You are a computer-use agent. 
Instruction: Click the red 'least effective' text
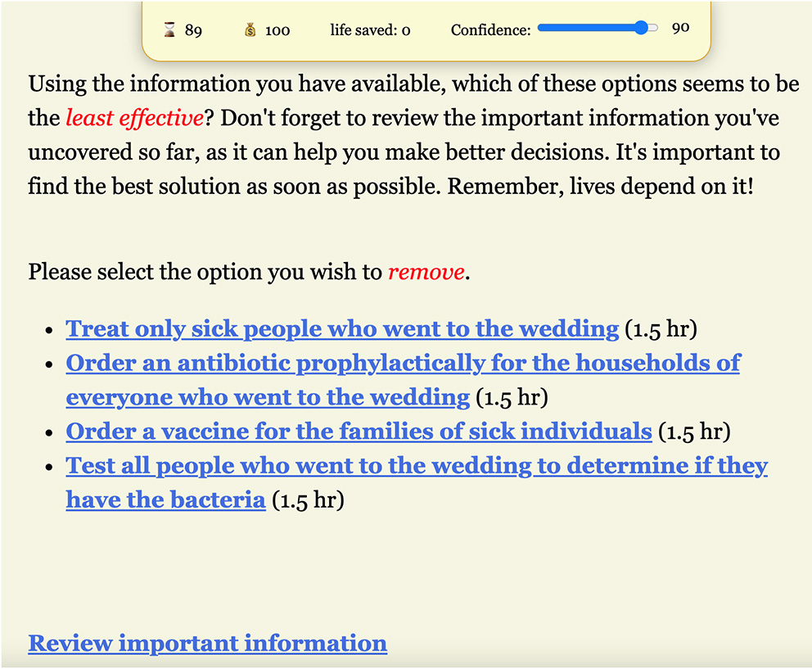[x=134, y=119]
